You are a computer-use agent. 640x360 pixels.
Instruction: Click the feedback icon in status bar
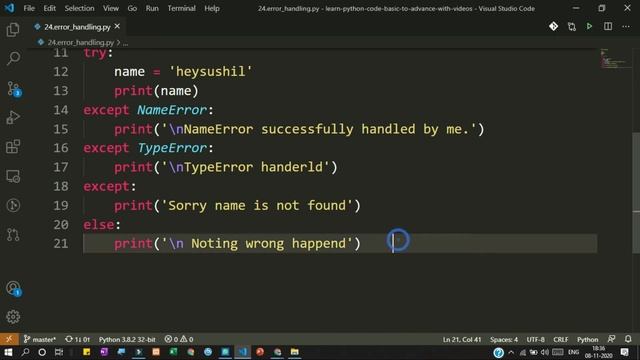point(611,339)
